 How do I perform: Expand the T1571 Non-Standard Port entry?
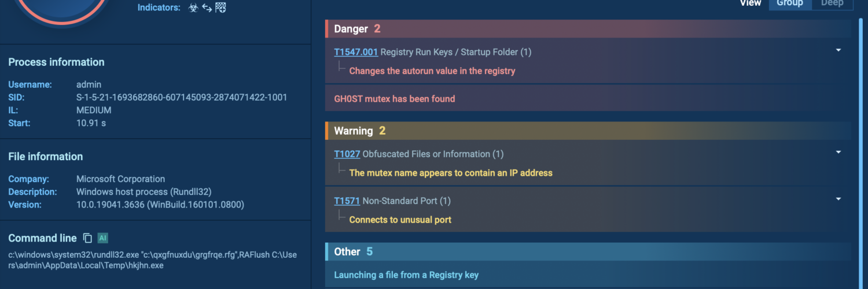838,199
